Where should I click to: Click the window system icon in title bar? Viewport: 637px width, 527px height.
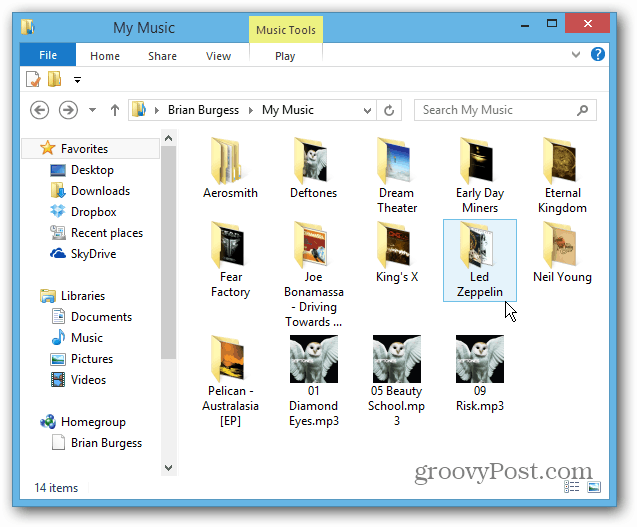click(28, 27)
